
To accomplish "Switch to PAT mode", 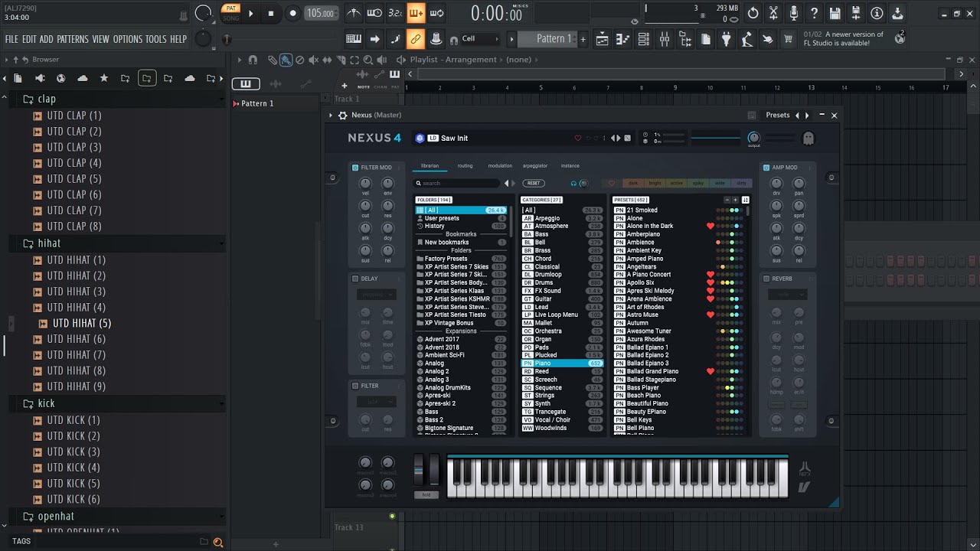I will tap(230, 8).
